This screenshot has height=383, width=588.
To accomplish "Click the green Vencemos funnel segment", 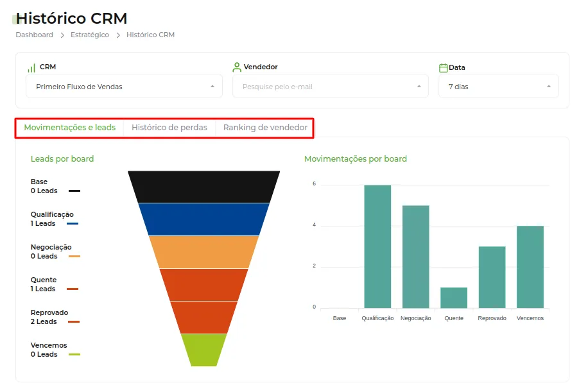I will 203,350.
